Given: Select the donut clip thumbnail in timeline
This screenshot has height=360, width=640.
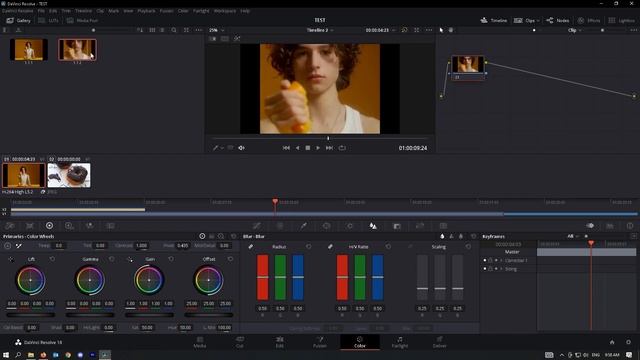Looking at the screenshot, I should [x=69, y=175].
